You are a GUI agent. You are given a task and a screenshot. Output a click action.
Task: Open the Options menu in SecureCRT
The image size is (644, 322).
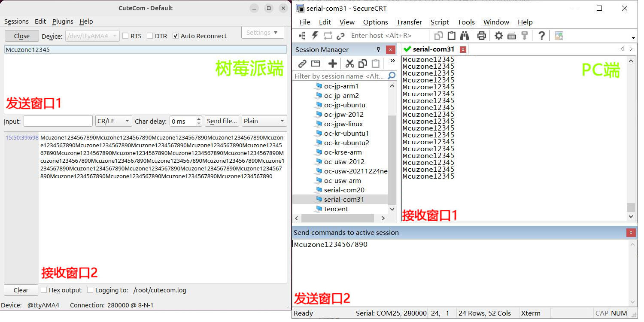point(375,22)
